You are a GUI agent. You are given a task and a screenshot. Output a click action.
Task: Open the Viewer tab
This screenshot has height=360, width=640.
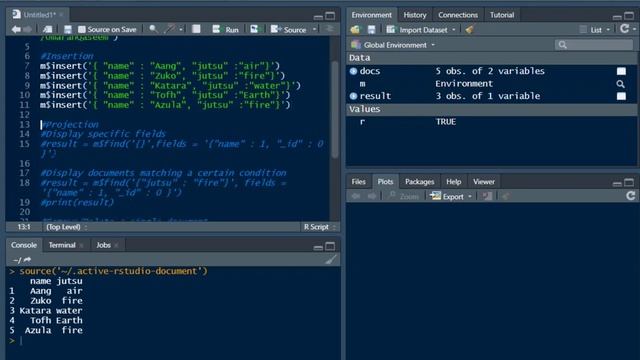pyautogui.click(x=484, y=182)
